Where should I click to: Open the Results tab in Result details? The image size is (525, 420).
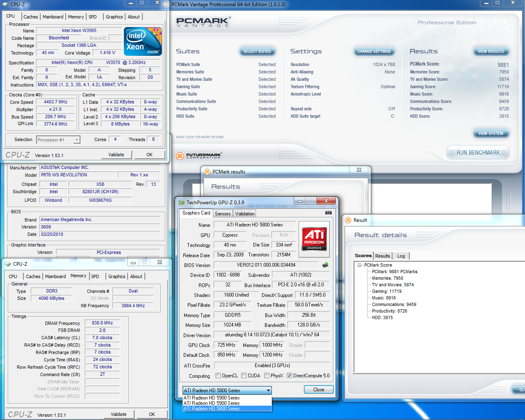coord(383,256)
